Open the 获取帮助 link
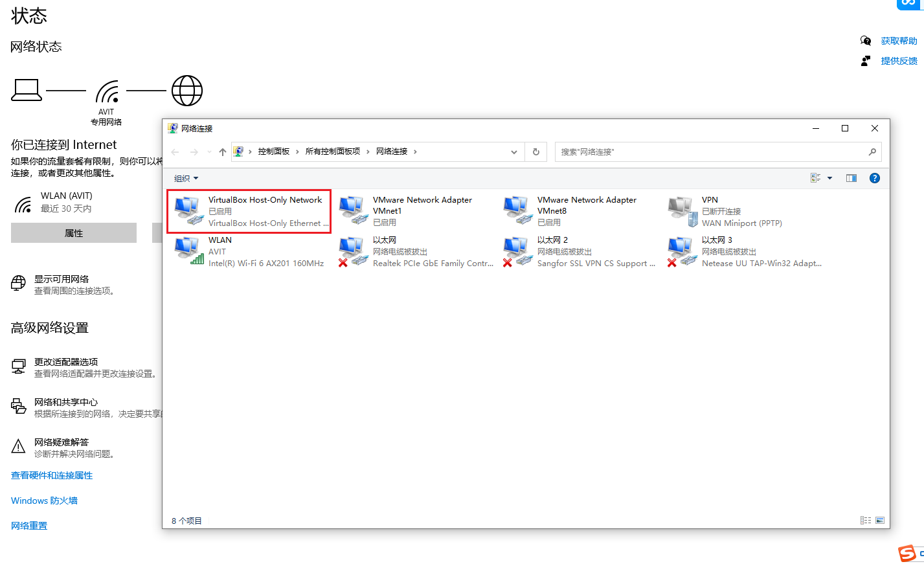This screenshot has width=924, height=575. point(899,41)
